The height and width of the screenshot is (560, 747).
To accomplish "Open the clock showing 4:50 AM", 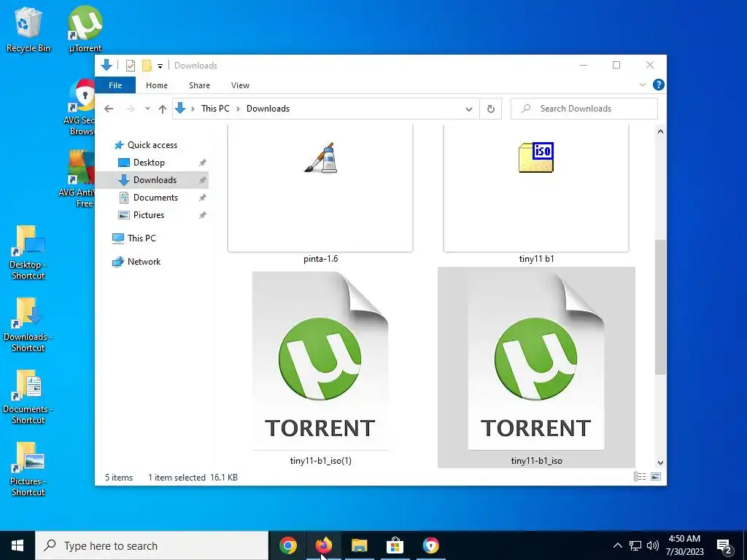I will (x=684, y=545).
